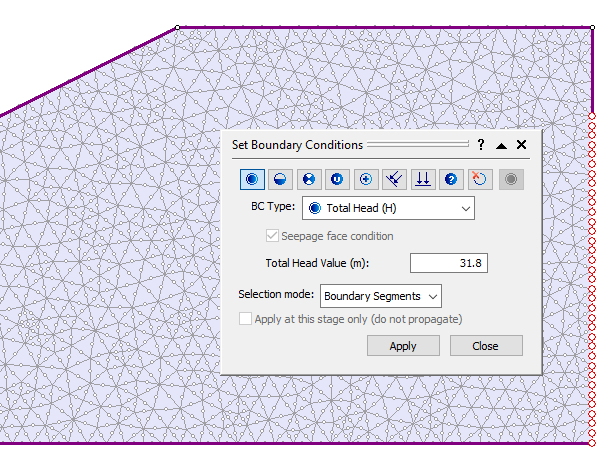Click the quartered circle boundary condition icon

coord(309,179)
